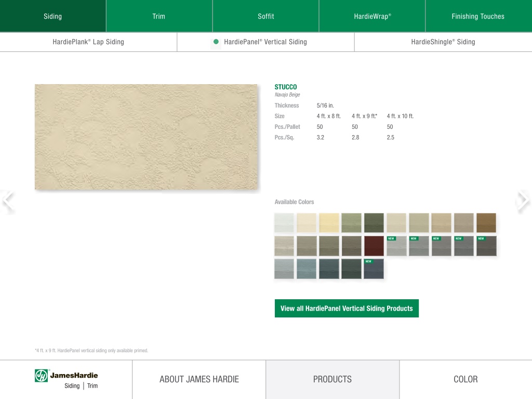Click the Navajo Beige color name
The image size is (532, 399).
(287, 95)
